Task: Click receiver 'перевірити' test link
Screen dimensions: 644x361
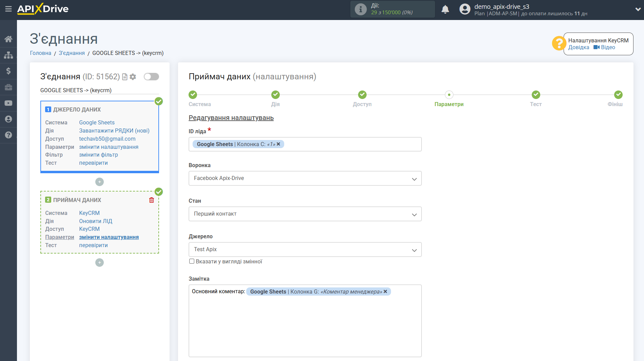Action: point(93,245)
